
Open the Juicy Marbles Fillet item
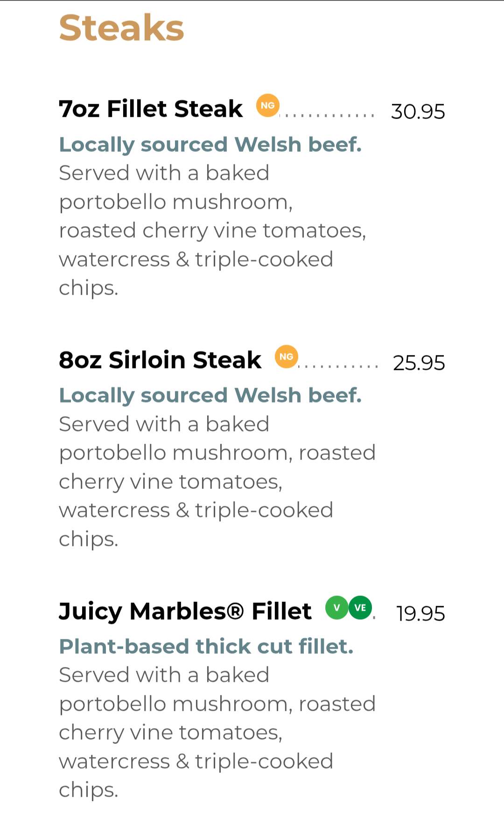click(x=185, y=611)
